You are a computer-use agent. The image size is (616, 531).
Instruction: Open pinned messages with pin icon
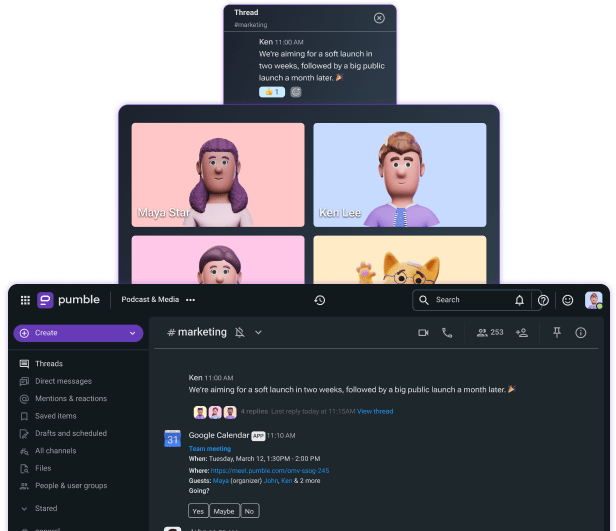coord(557,333)
